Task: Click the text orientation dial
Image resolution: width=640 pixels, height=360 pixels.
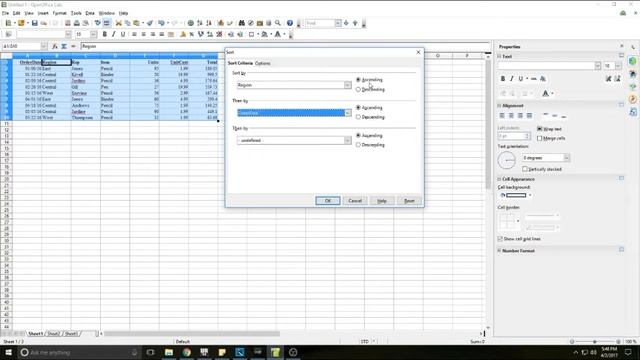Action: 507,160
